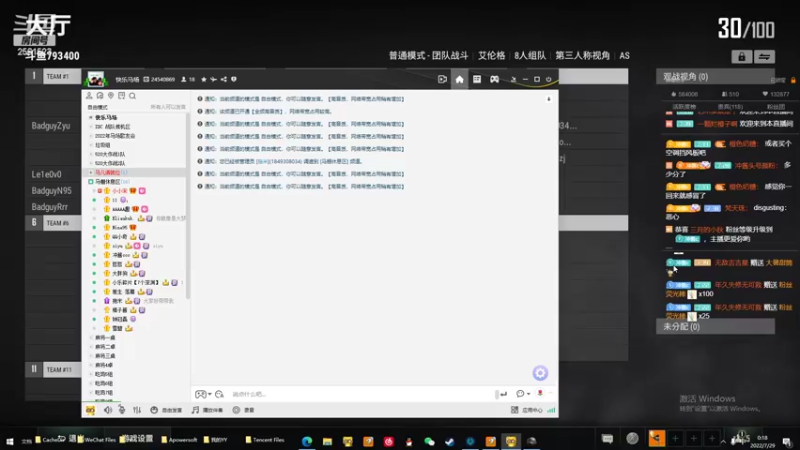Open the chat bubble dropdown near input

[523, 394]
